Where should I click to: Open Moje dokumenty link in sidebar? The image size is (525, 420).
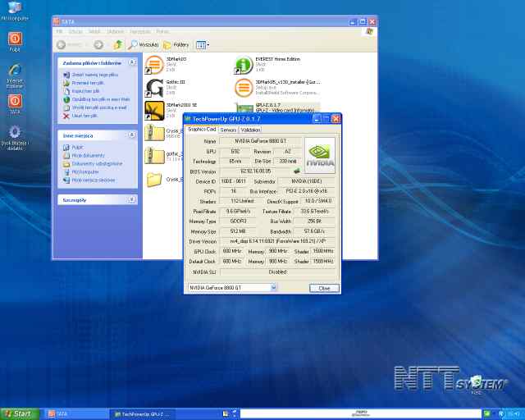pyautogui.click(x=88, y=155)
